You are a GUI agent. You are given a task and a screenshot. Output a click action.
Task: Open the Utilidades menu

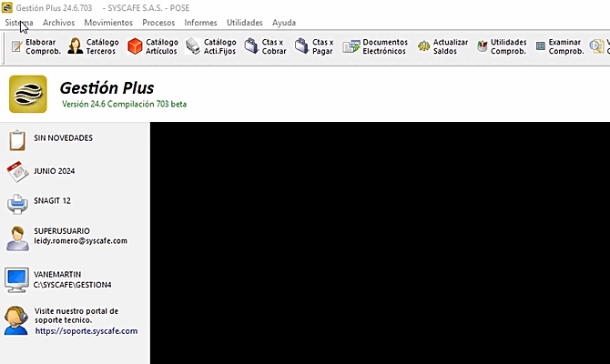pos(244,23)
